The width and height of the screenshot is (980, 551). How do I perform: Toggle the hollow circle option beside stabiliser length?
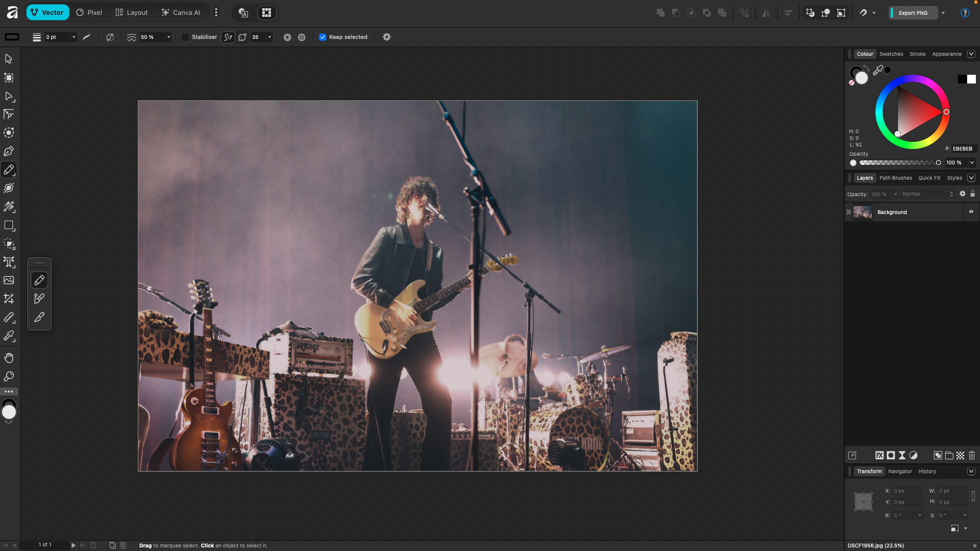coord(287,37)
